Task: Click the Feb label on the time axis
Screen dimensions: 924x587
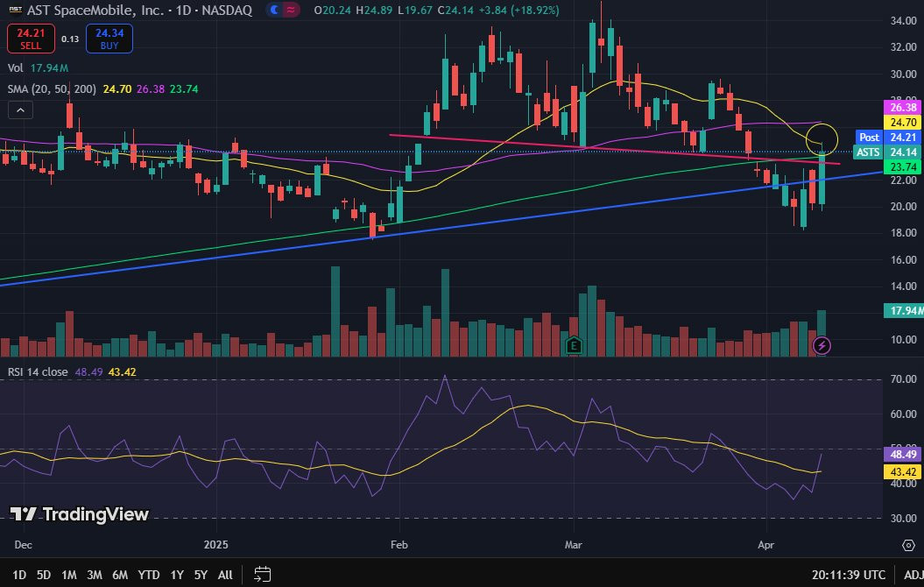Action: [399, 545]
